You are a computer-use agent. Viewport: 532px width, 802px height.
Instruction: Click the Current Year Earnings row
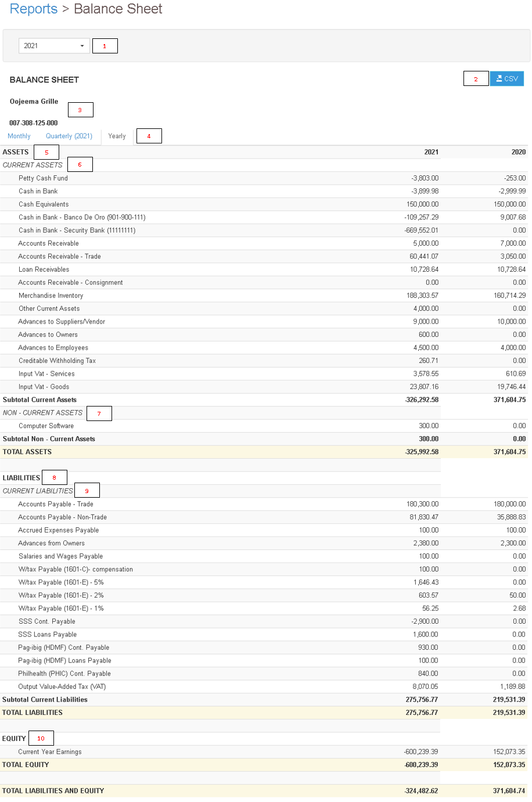50,751
